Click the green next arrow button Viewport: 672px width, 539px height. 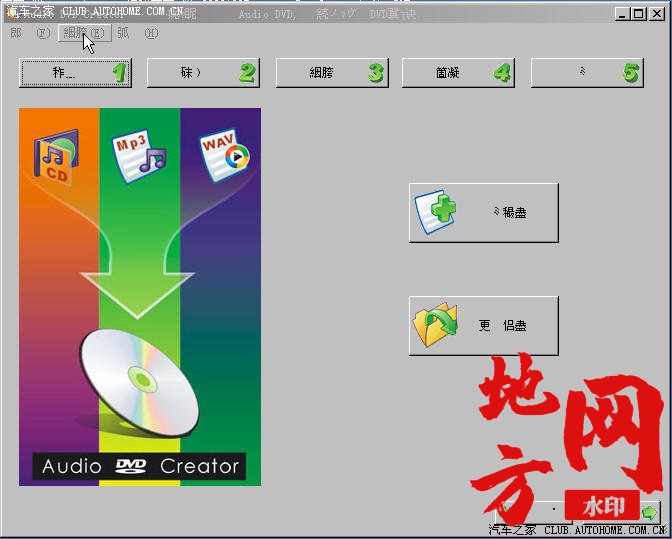[621, 512]
